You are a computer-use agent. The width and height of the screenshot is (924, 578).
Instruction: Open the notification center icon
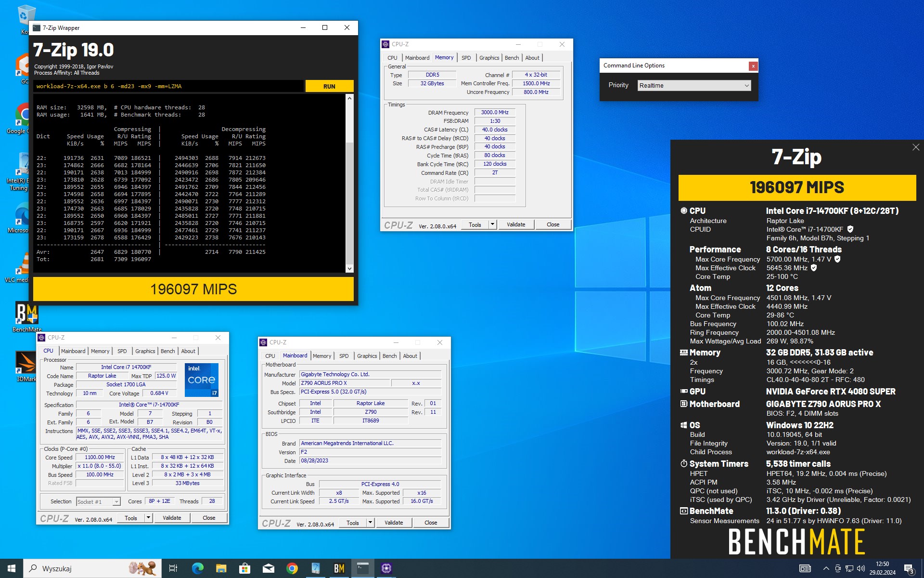pos(909,569)
